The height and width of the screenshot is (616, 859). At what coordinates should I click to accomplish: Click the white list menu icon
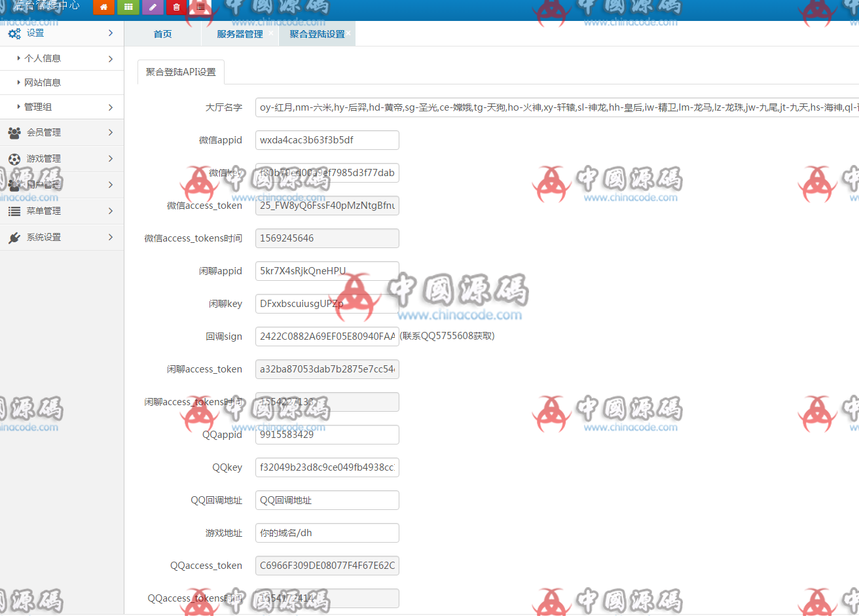click(x=200, y=7)
